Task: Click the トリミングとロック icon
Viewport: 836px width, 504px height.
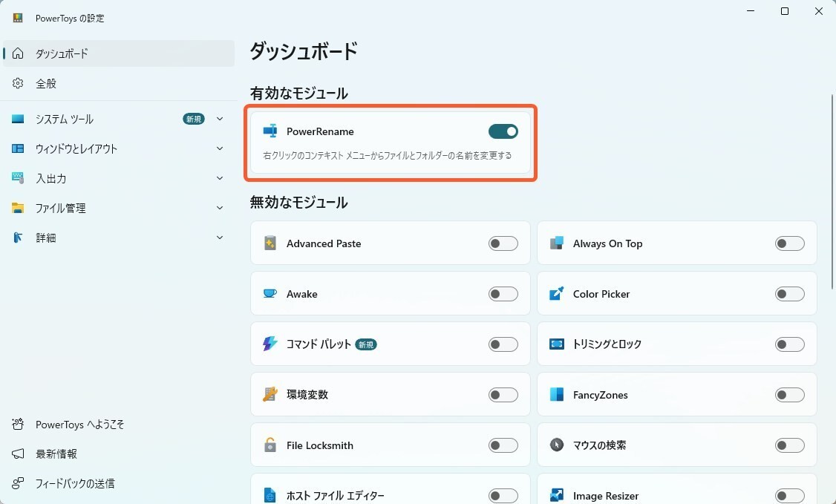Action: 556,344
